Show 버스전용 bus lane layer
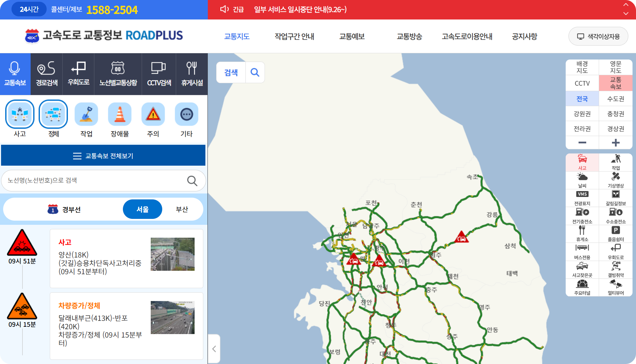Viewport: 636px width, 364px height. [582, 252]
